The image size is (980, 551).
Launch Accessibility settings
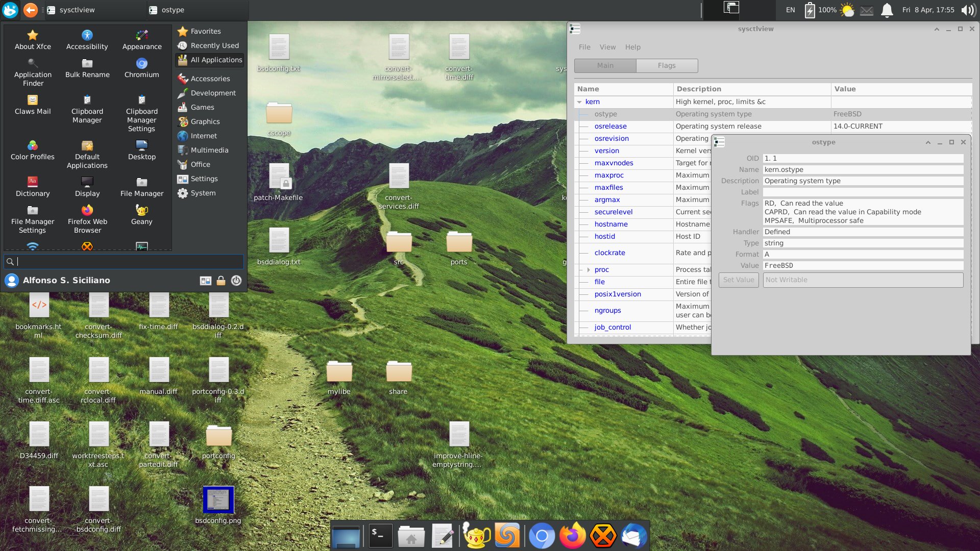point(87,40)
